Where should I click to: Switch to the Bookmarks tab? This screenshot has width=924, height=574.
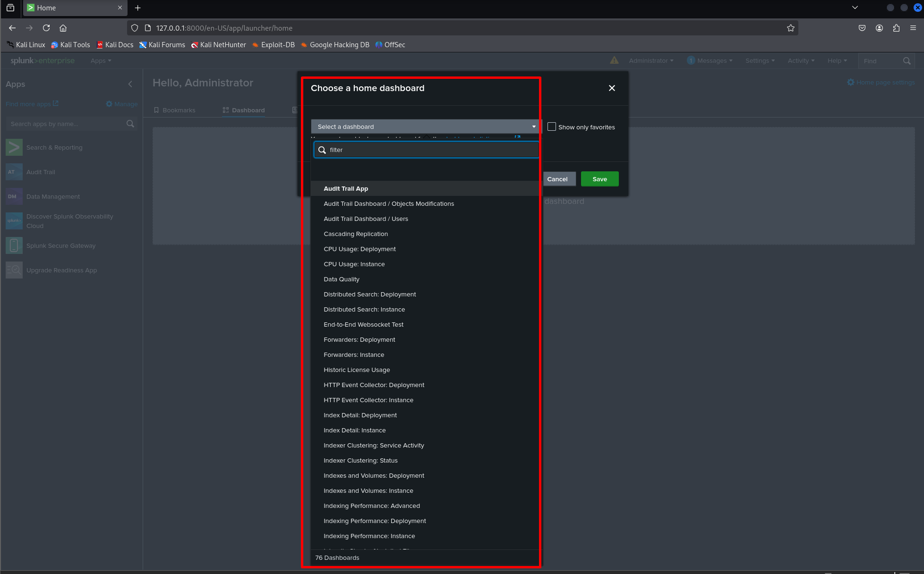179,110
